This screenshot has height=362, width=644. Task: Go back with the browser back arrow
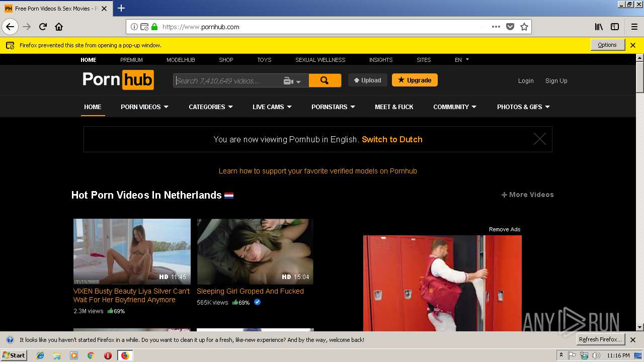click(x=10, y=27)
